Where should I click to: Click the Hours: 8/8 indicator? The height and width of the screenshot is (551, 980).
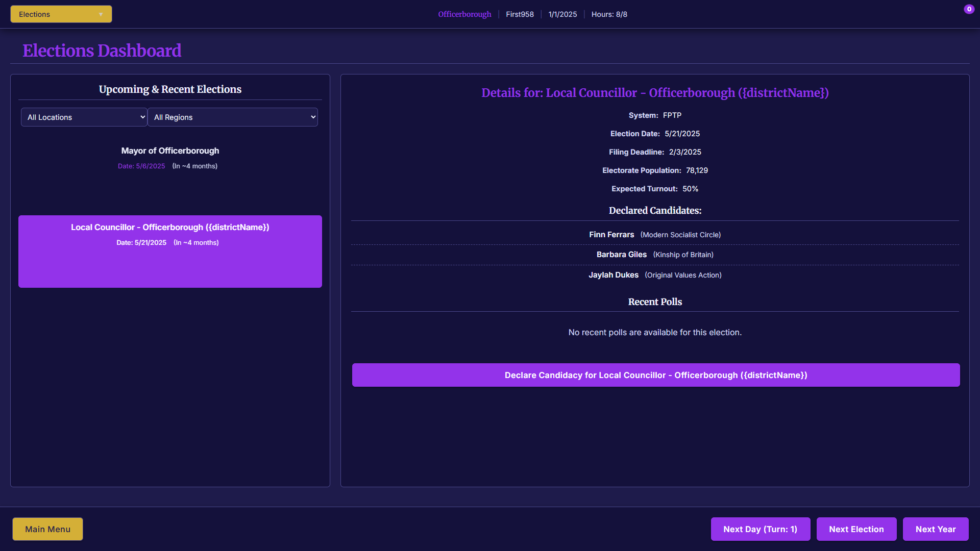pyautogui.click(x=609, y=14)
